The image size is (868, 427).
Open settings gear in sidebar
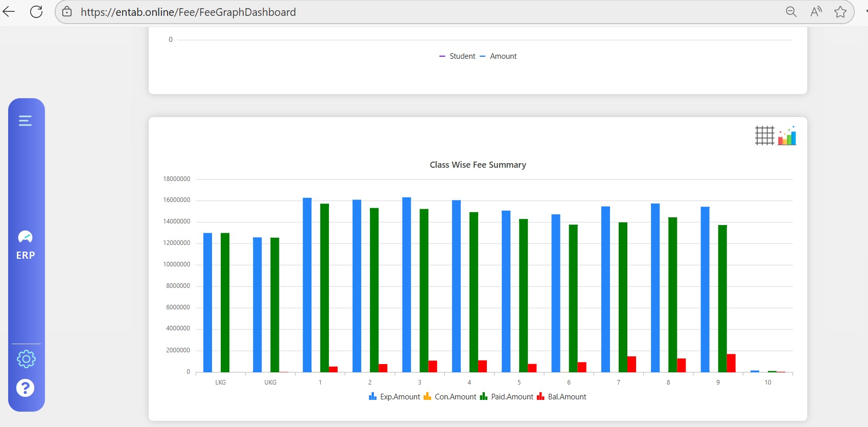26,359
